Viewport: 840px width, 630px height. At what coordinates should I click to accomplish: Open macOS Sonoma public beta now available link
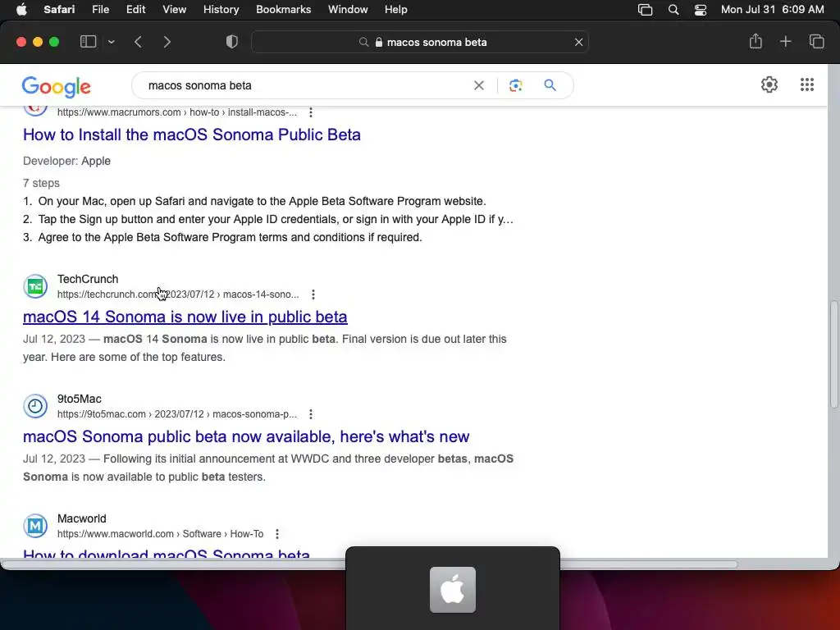point(246,436)
